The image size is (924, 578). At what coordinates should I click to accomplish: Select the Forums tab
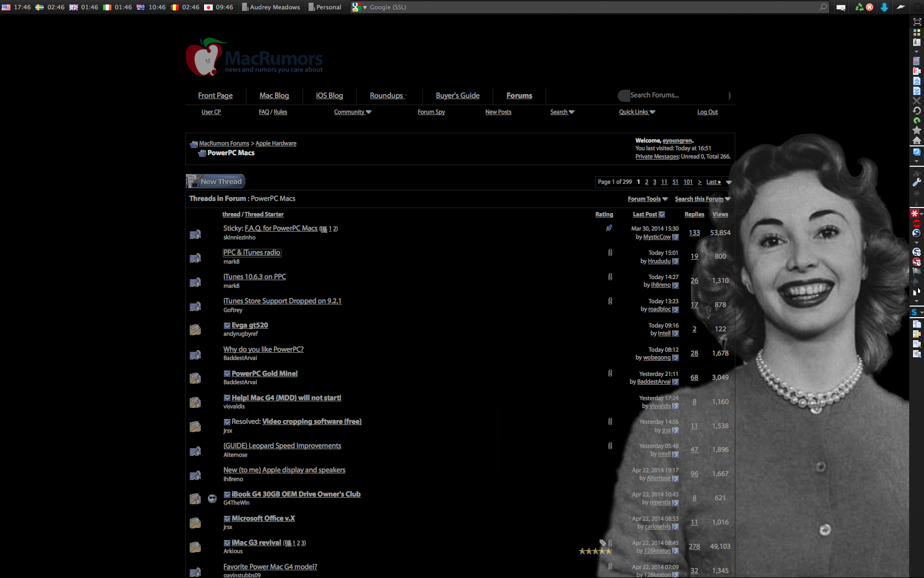pyautogui.click(x=519, y=95)
